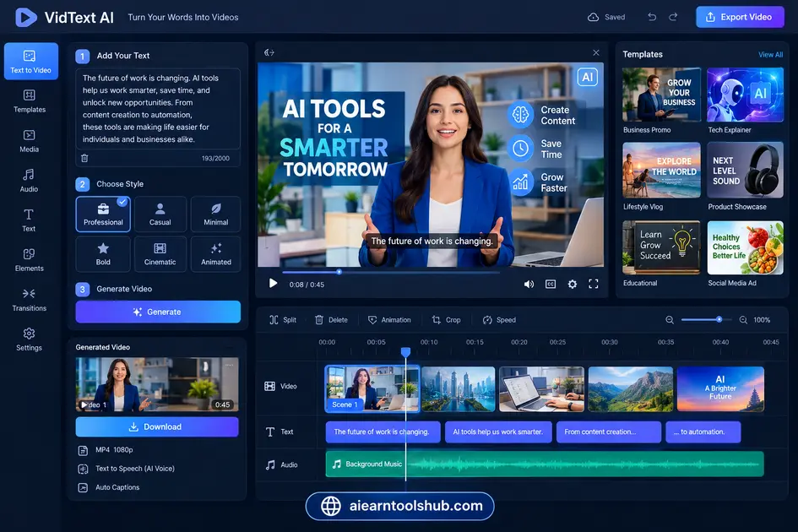Viewport: 798px width, 532px height.
Task: Click the Auto Captions row
Action: click(109, 487)
